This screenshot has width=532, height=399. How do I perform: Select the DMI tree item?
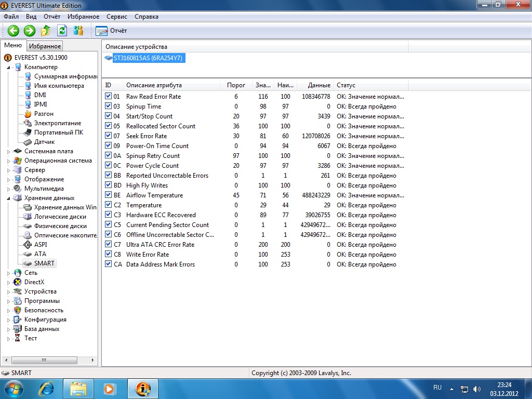click(x=40, y=95)
